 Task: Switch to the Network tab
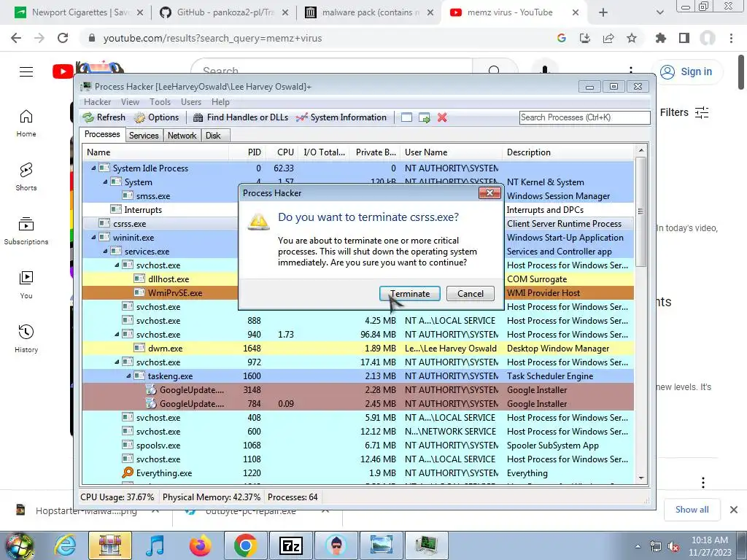[182, 136]
